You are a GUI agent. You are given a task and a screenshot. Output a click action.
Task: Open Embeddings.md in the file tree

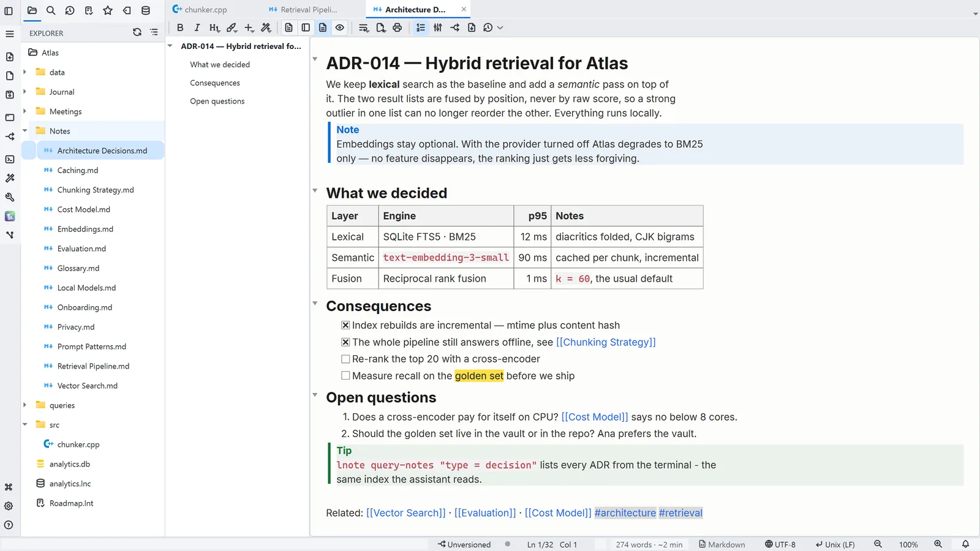(x=85, y=229)
